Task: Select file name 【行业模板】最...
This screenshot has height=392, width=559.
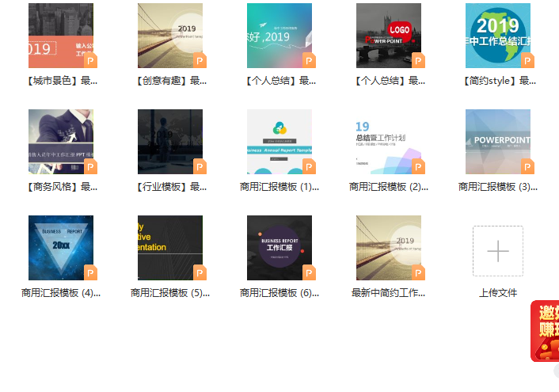Action: pos(170,187)
